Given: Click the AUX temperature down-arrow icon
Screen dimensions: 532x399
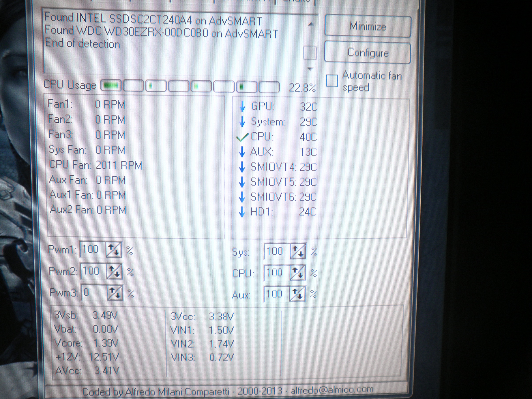Looking at the screenshot, I should pos(242,152).
